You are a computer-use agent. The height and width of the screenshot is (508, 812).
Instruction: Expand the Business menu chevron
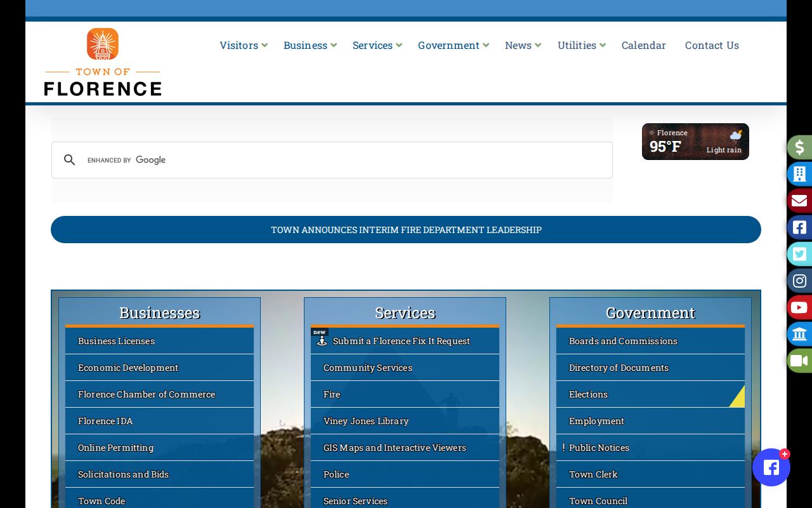(334, 45)
